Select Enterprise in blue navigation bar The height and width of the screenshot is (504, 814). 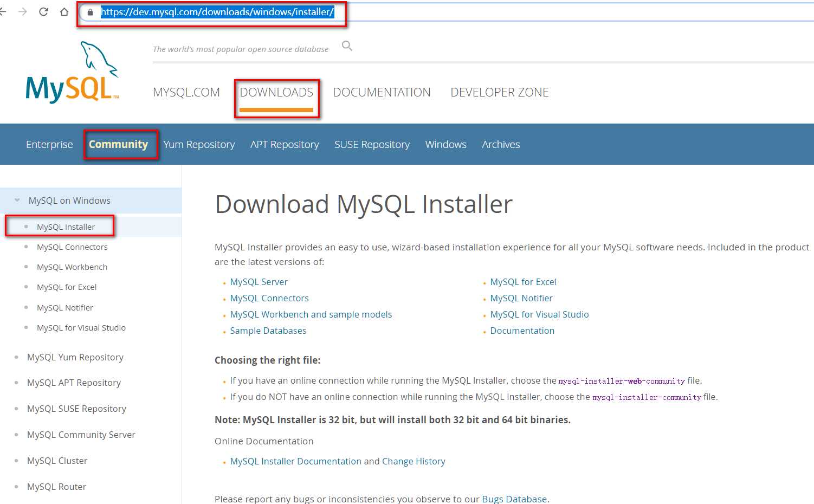[49, 144]
